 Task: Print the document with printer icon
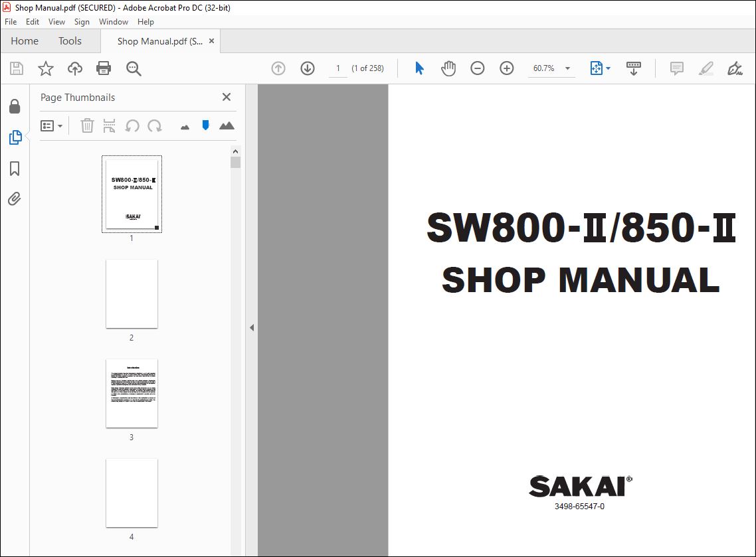click(104, 68)
